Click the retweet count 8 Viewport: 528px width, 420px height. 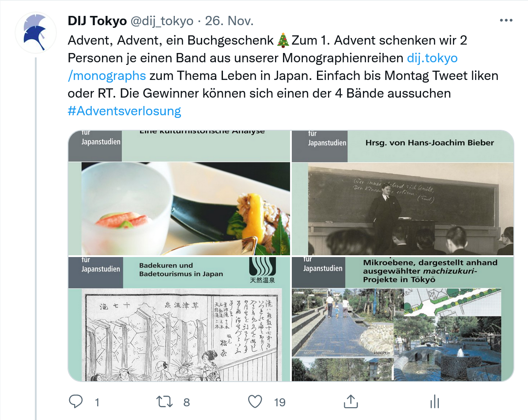click(x=187, y=402)
